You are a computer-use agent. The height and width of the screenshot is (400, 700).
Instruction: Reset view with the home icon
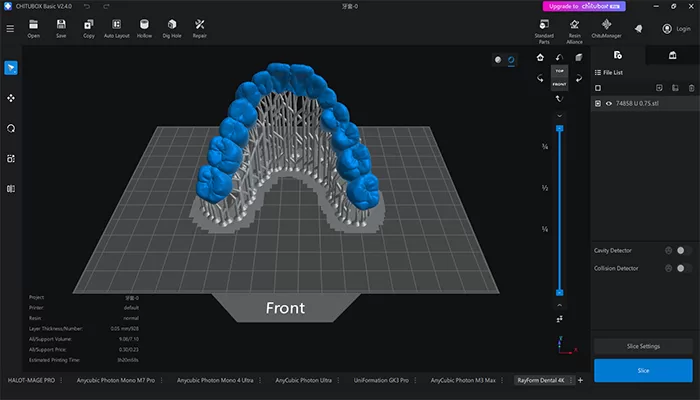tap(540, 57)
